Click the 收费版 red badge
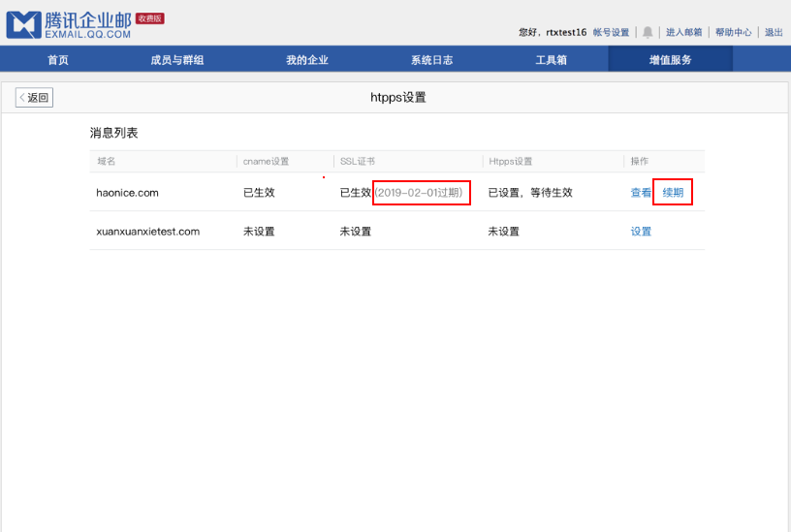Screen dimensions: 791x532 pyautogui.click(x=149, y=18)
